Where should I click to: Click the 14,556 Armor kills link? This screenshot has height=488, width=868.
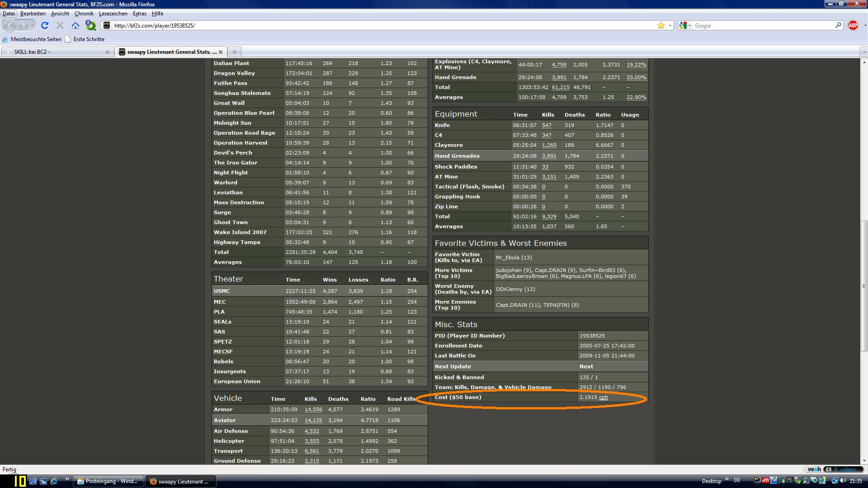click(313, 409)
